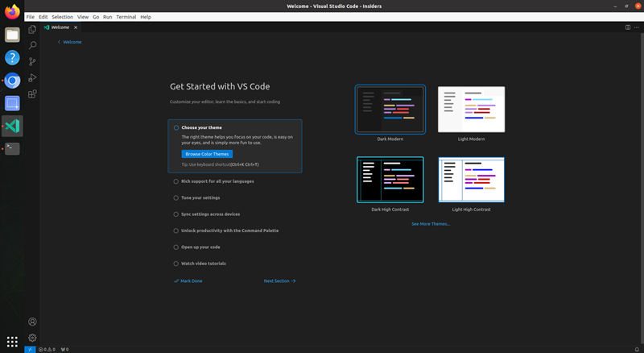Click Mark Done link
This screenshot has height=353, width=644.
188,281
